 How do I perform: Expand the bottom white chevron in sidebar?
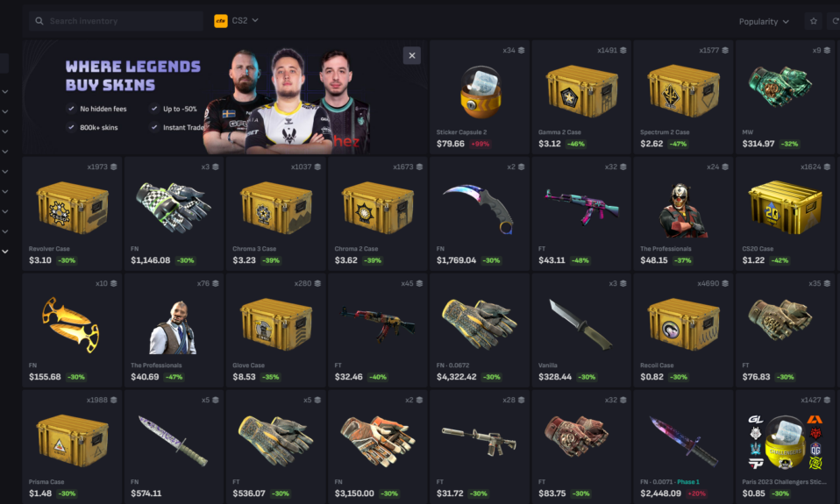[4, 252]
